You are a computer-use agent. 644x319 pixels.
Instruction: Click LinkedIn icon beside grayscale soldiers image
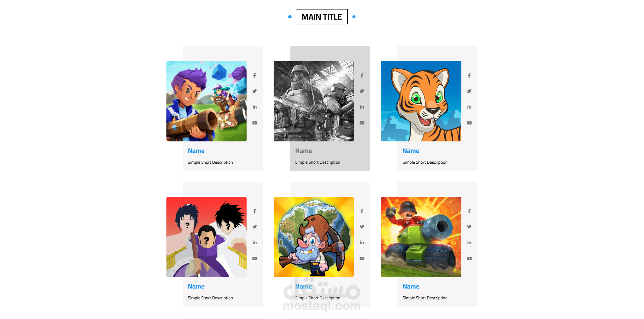362,107
